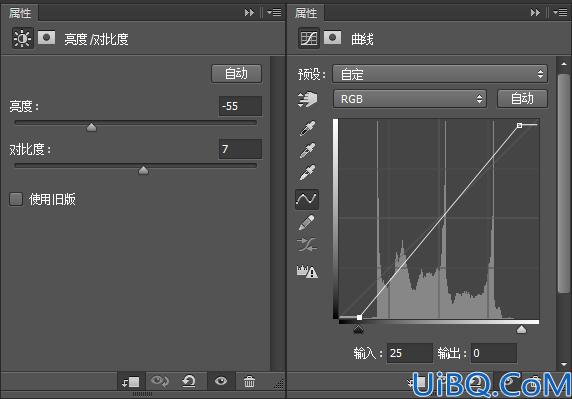Pick the black point eyedropper
The height and width of the screenshot is (399, 572).
[x=307, y=128]
